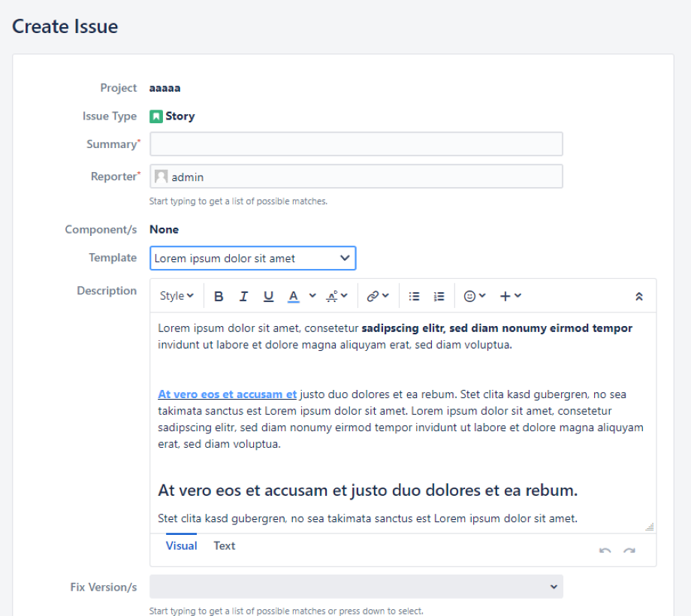Click the bold 'sadipscing elitr' text
This screenshot has height=616, width=691.
tap(403, 328)
